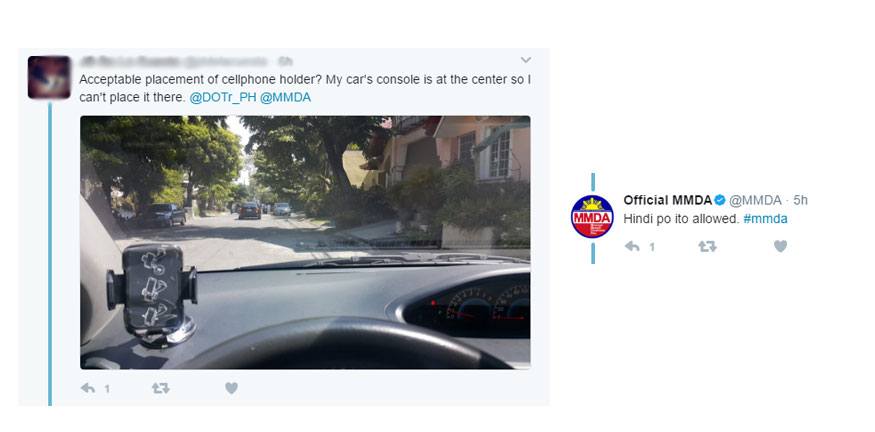The image size is (875, 432).
Task: Open the 5h timestamp on the MMDA reply
Action: (x=800, y=200)
